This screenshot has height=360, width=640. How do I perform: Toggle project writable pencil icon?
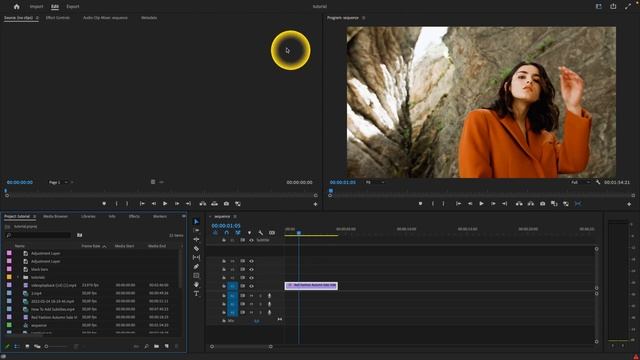[x=7, y=346]
